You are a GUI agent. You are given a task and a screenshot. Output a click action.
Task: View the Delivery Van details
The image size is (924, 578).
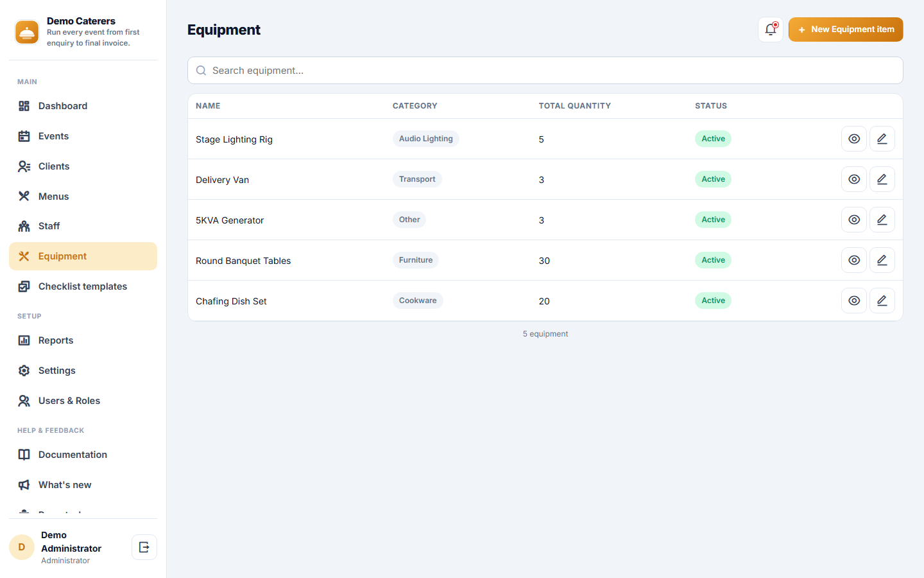click(854, 179)
